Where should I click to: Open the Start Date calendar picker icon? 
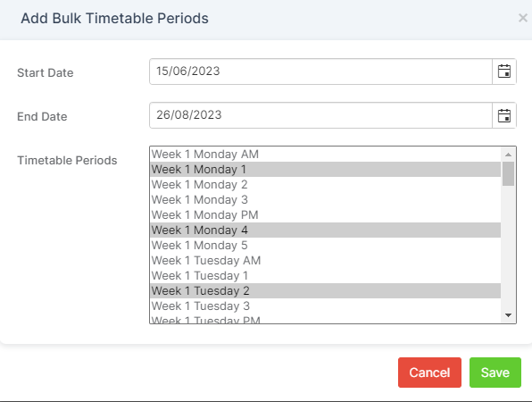point(504,71)
